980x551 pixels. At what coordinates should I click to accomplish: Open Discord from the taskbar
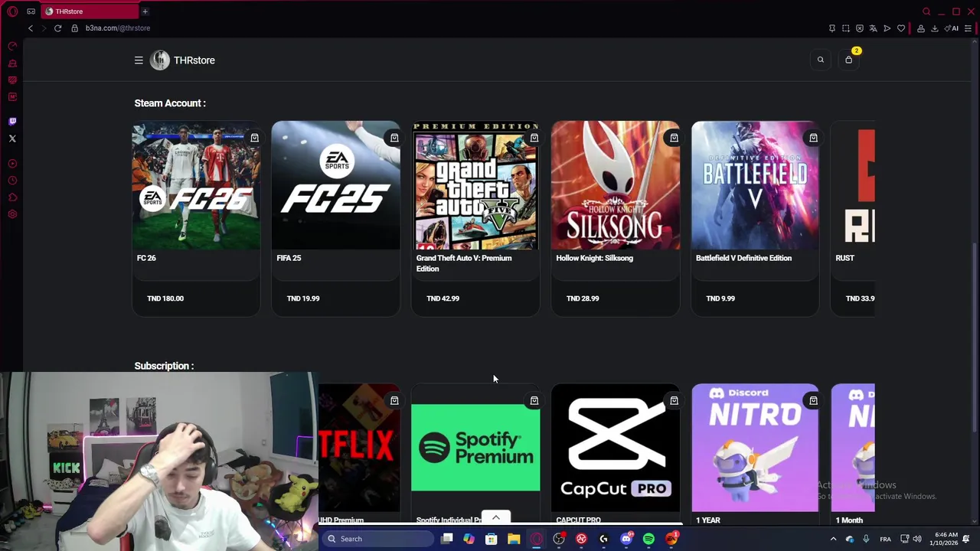tap(626, 539)
